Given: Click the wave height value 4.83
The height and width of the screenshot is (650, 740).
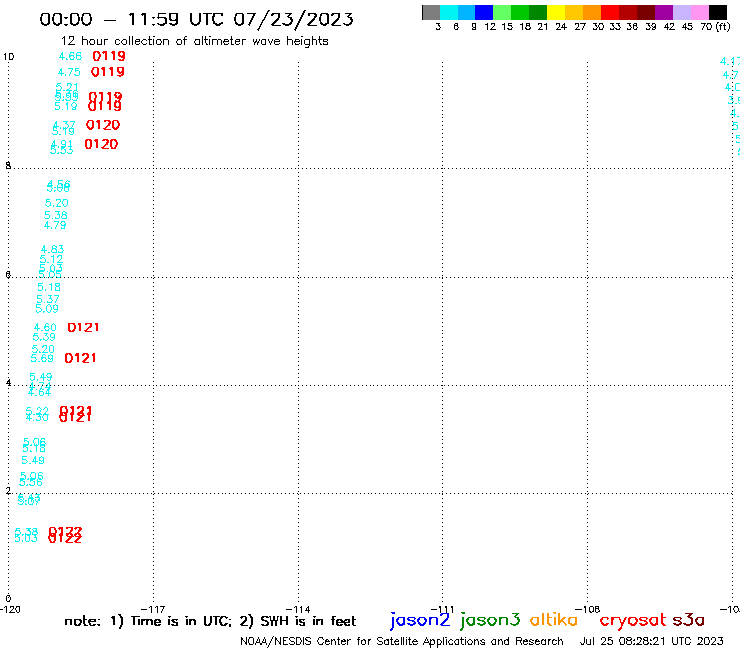Looking at the screenshot, I should click(52, 249).
